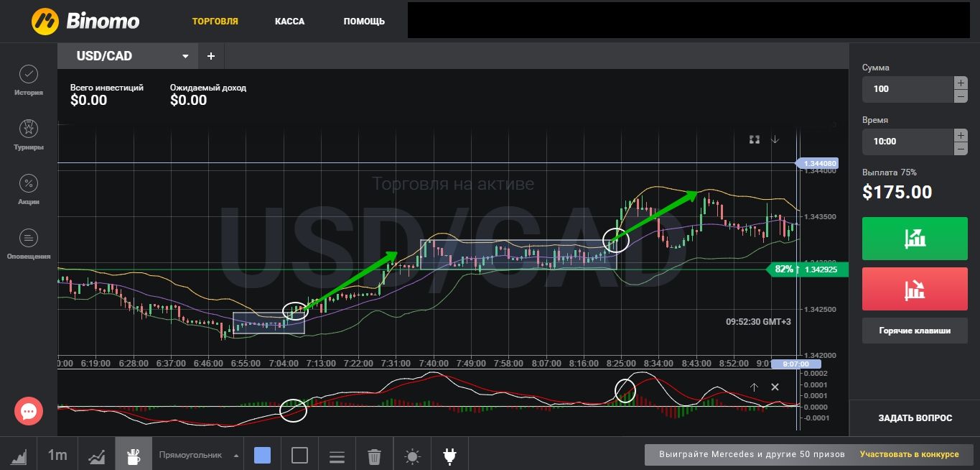
Task: Open the Горячие клавиши hotkeys button
Action: 915,331
